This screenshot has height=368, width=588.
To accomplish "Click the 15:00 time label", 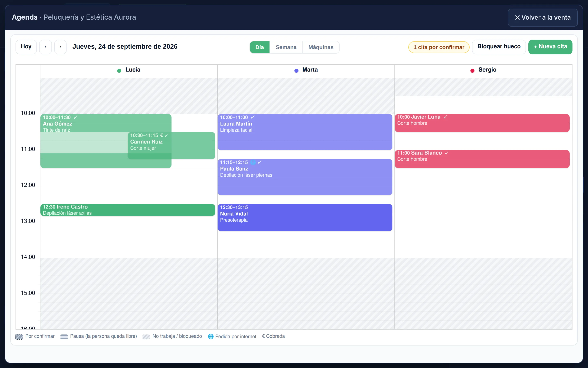I will (28, 293).
